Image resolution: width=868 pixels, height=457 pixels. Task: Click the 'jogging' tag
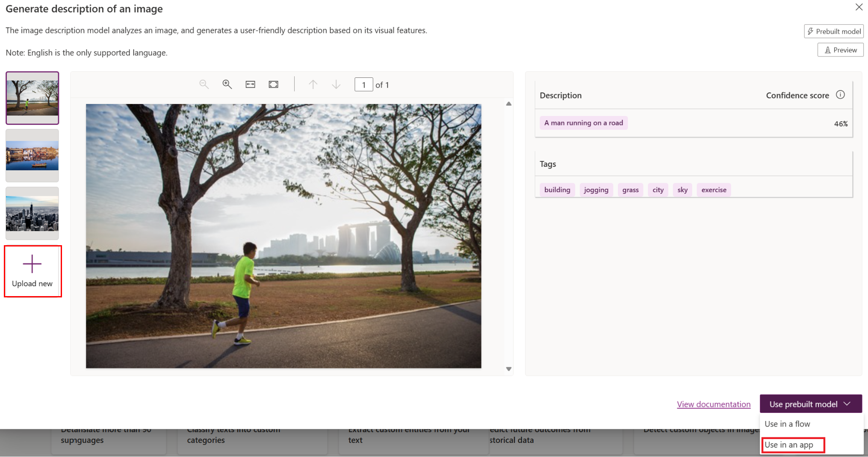(596, 190)
